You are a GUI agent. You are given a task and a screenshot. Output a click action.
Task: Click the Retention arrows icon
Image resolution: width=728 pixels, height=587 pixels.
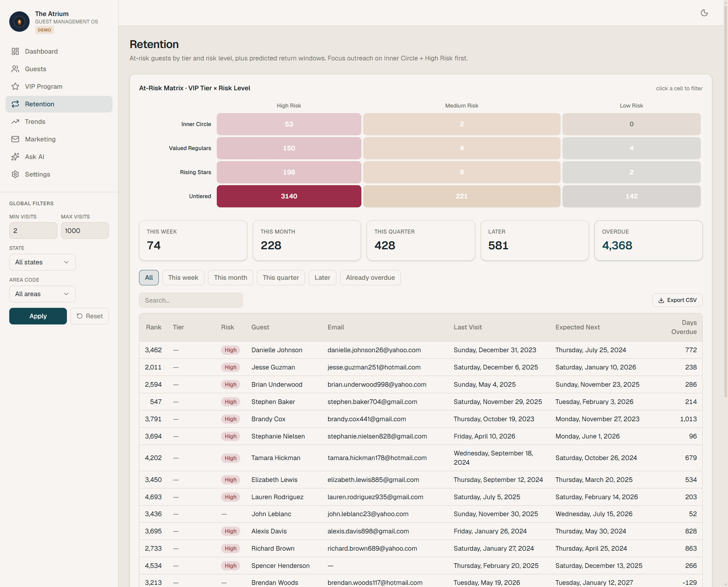click(x=15, y=104)
